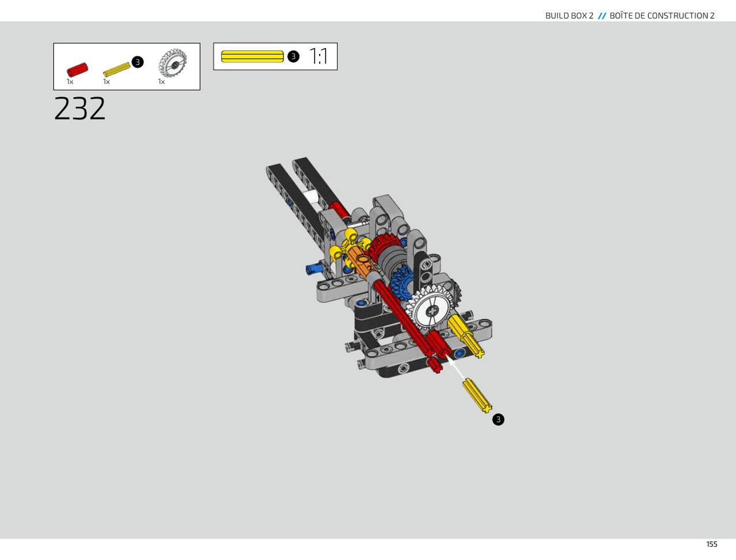Click the BOÎTE DE CONSTRUCTION 2 header text
Viewport: 736px width, 560px height.
click(662, 16)
